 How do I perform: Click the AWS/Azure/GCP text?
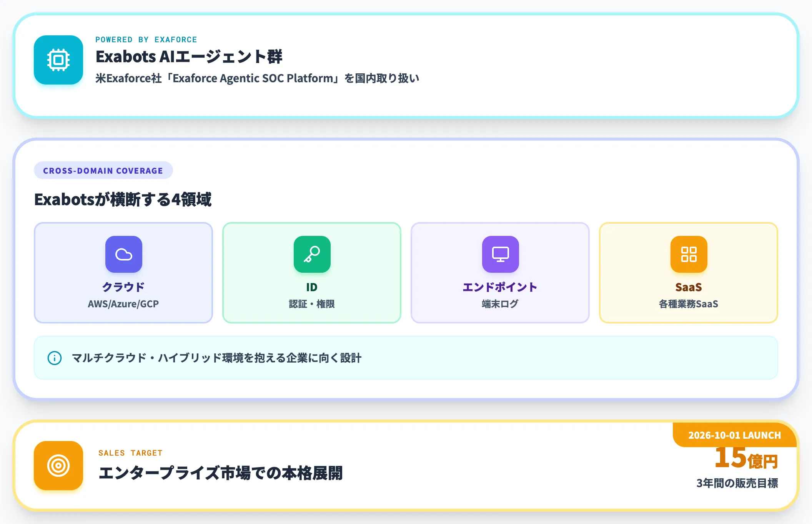click(x=123, y=304)
